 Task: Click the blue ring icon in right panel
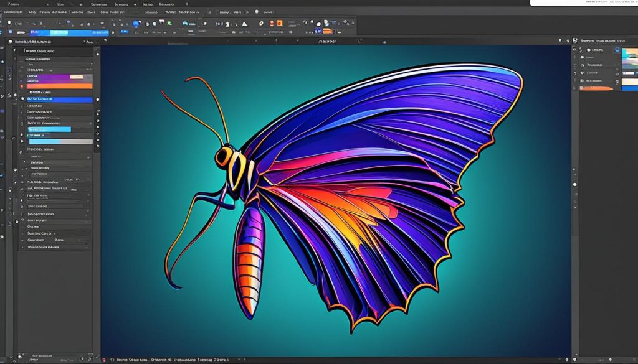(x=617, y=50)
